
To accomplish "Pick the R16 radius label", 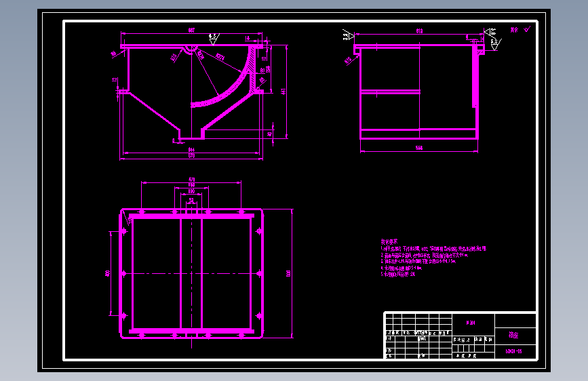I will 174,58.
